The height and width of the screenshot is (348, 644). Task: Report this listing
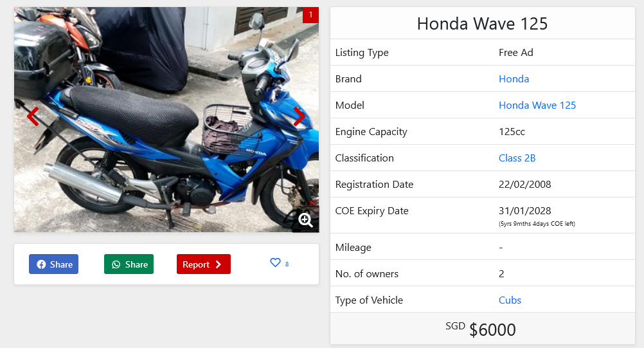pyautogui.click(x=203, y=264)
